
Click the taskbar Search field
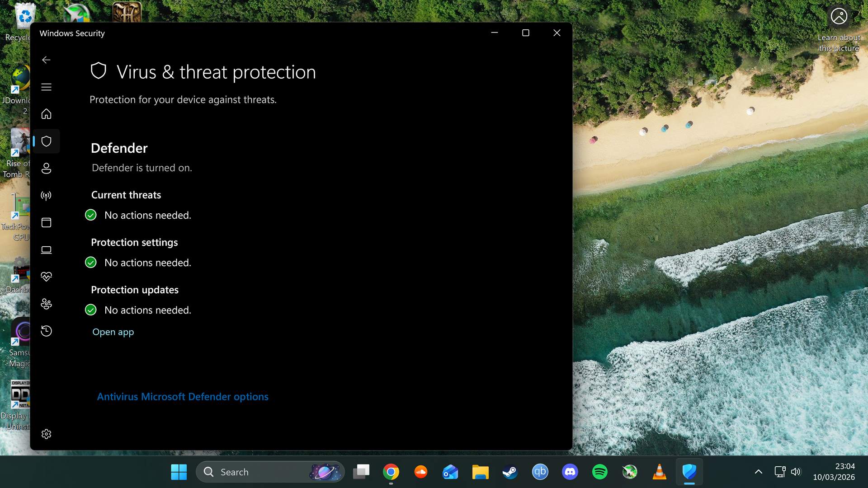click(x=253, y=471)
